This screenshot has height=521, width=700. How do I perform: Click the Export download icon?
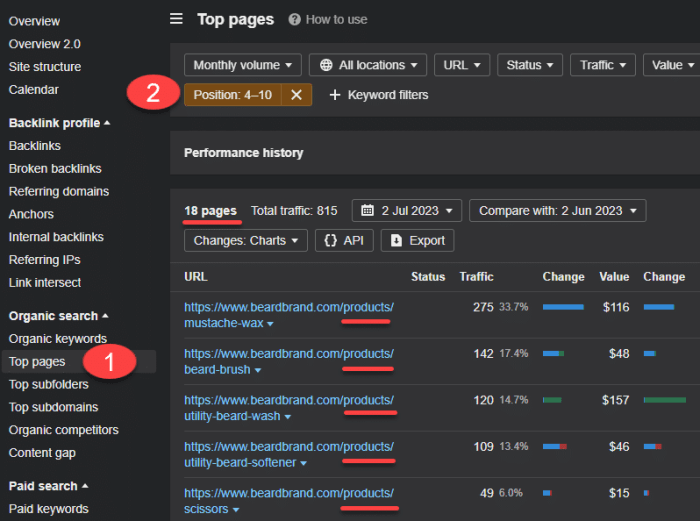pyautogui.click(x=396, y=241)
